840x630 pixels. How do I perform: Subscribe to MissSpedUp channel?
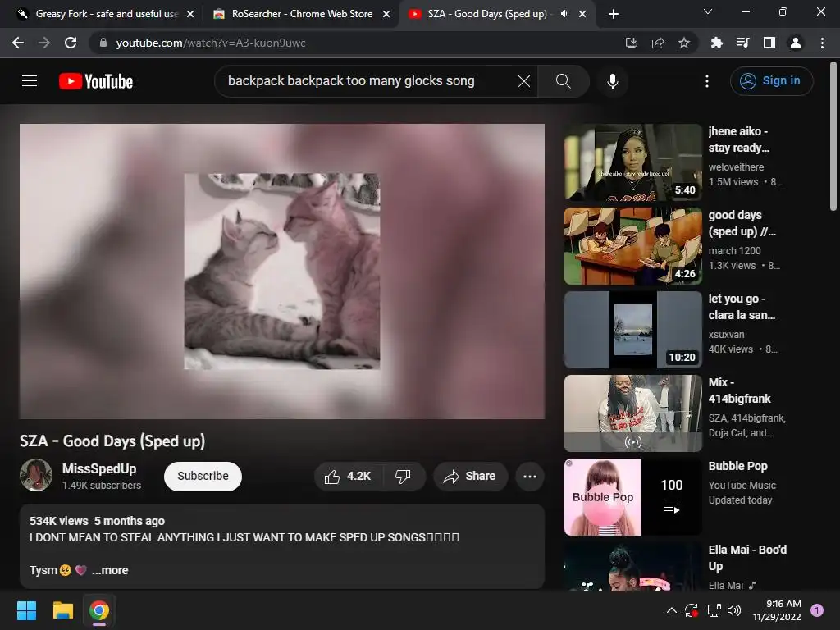[x=203, y=477]
